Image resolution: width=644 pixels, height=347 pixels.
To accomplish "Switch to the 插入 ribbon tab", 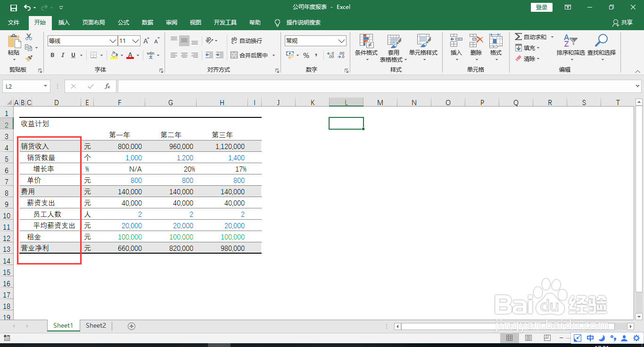I will coord(64,22).
